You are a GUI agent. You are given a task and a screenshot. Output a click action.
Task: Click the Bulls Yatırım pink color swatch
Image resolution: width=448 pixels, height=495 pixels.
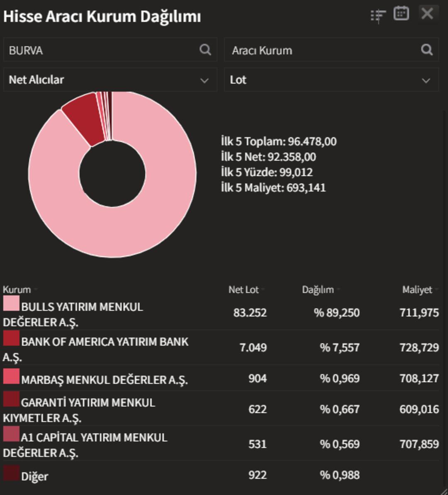coord(11,303)
